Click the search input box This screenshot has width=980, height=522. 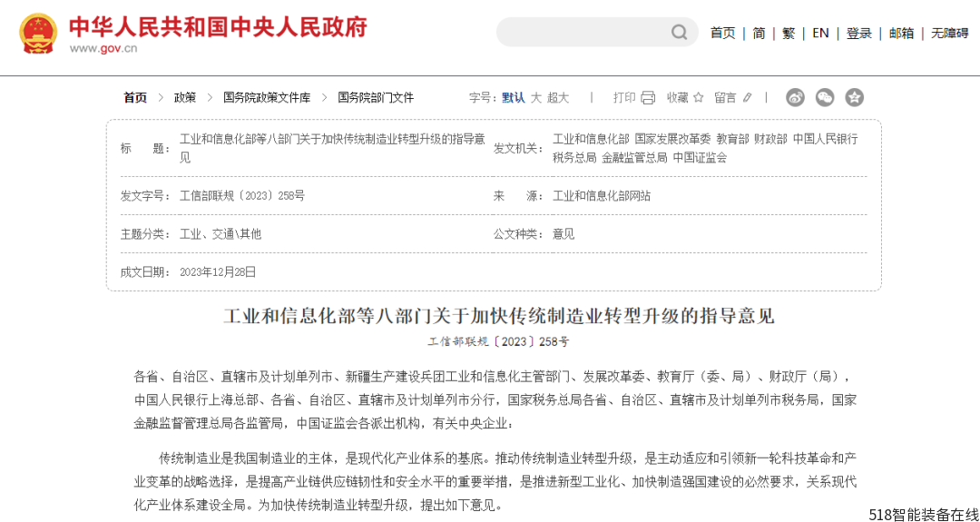[581, 33]
